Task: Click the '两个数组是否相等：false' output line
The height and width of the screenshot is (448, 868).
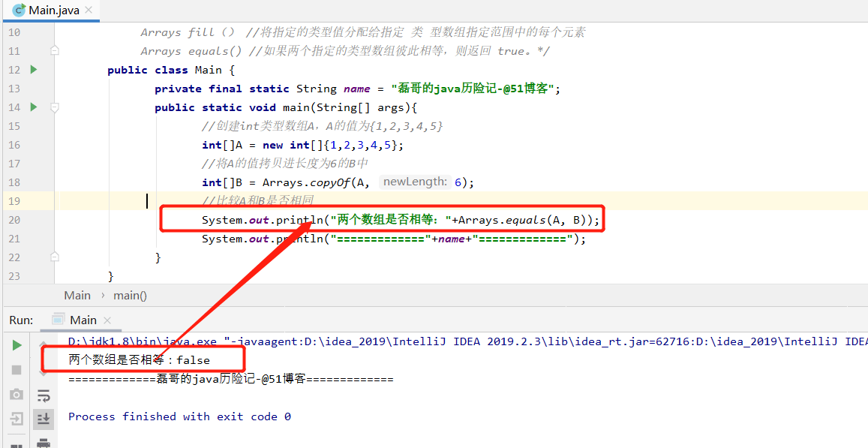Action: pos(139,360)
